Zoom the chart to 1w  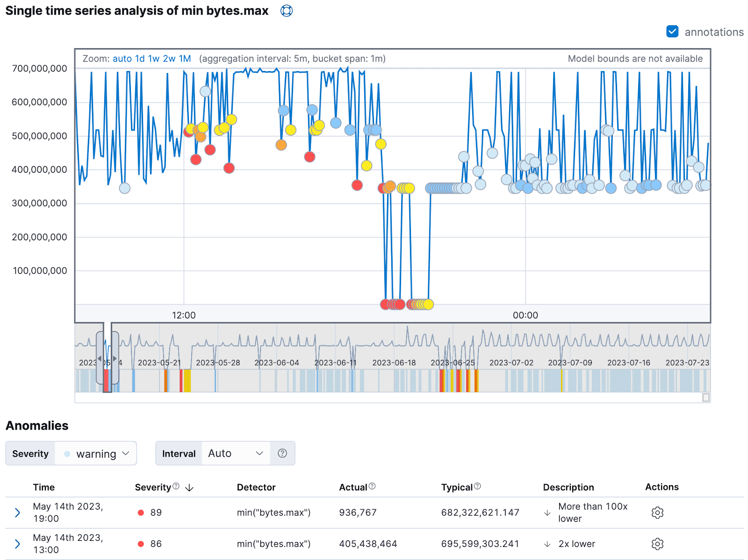[x=154, y=59]
